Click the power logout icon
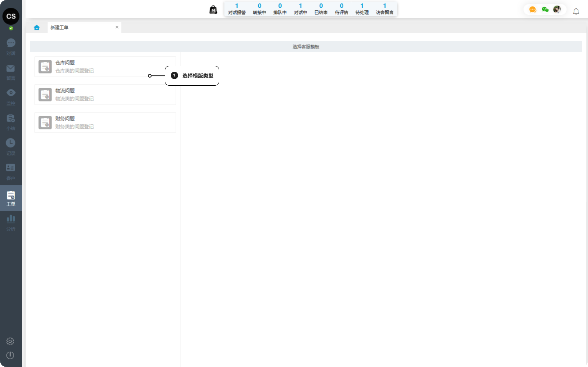The width and height of the screenshot is (588, 367). point(10,355)
